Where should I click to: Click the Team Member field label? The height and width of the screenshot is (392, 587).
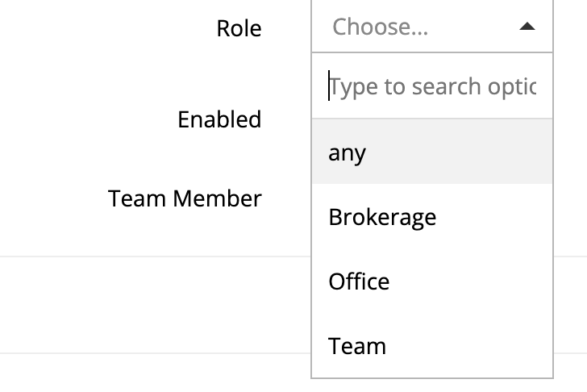[x=185, y=198]
